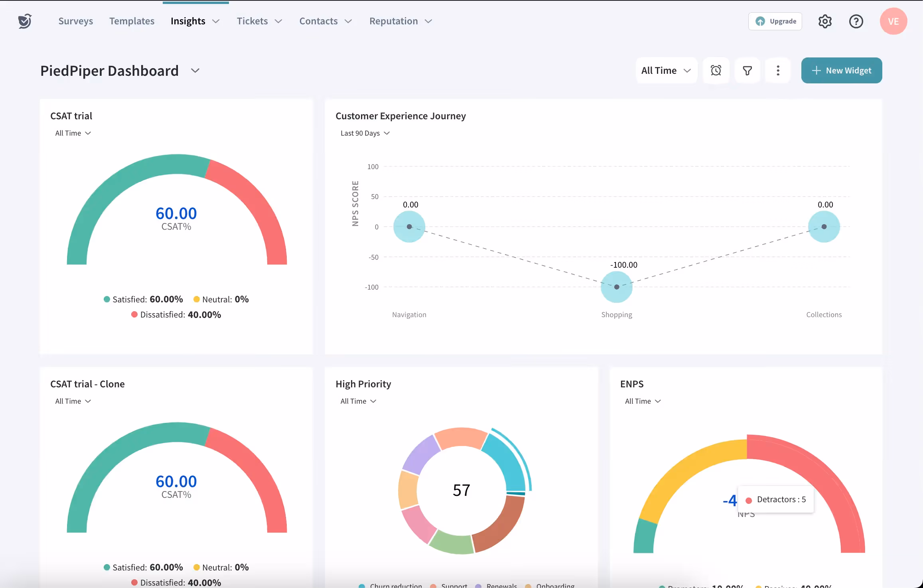
Task: Click the -100.00 value label above Shopping
Action: (624, 265)
